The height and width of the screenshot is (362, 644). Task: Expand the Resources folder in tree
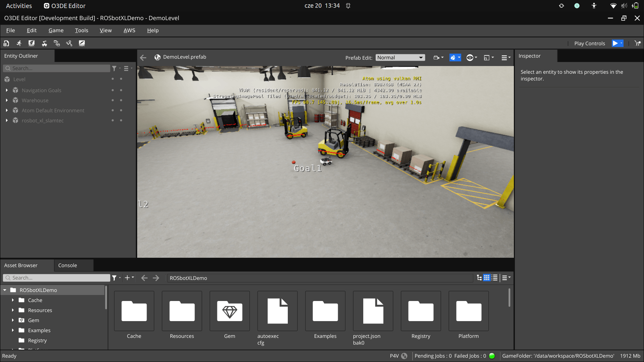(x=13, y=310)
